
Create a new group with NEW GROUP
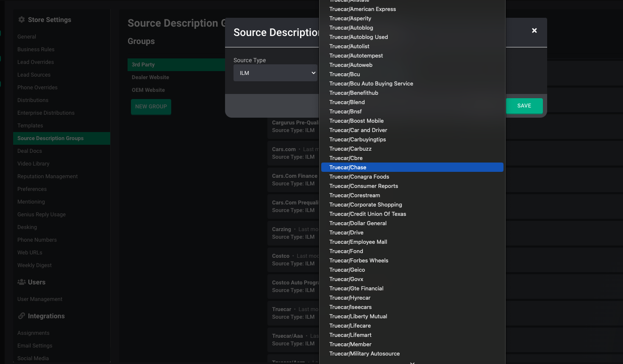[x=151, y=107]
